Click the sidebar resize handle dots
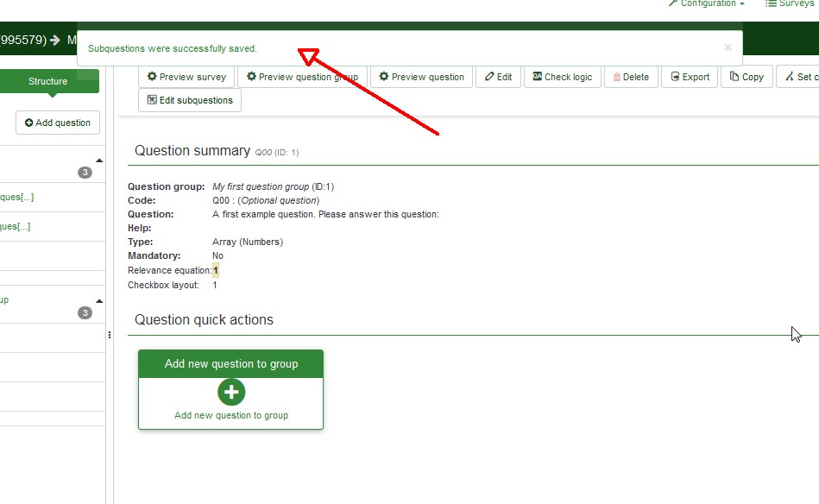Viewport: 819px width, 504px height. tap(109, 335)
